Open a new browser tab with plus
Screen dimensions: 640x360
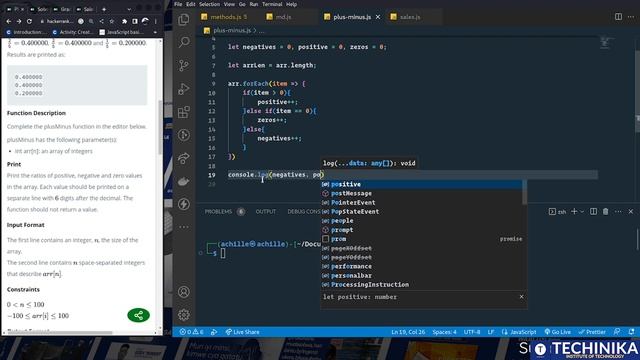pyautogui.click(x=104, y=9)
